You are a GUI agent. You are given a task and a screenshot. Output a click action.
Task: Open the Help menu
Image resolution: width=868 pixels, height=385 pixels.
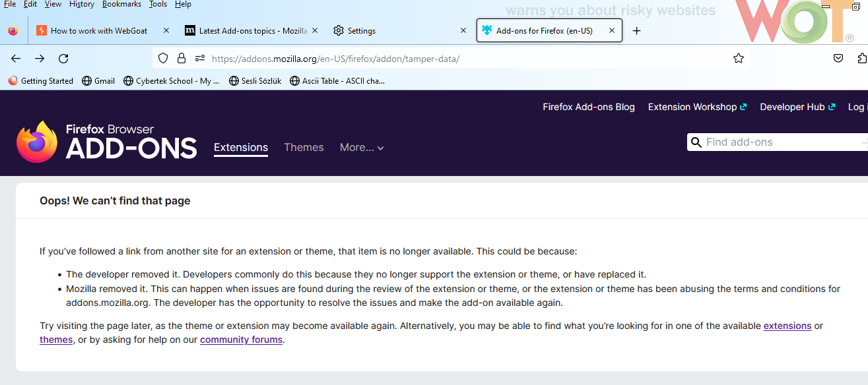(x=183, y=4)
